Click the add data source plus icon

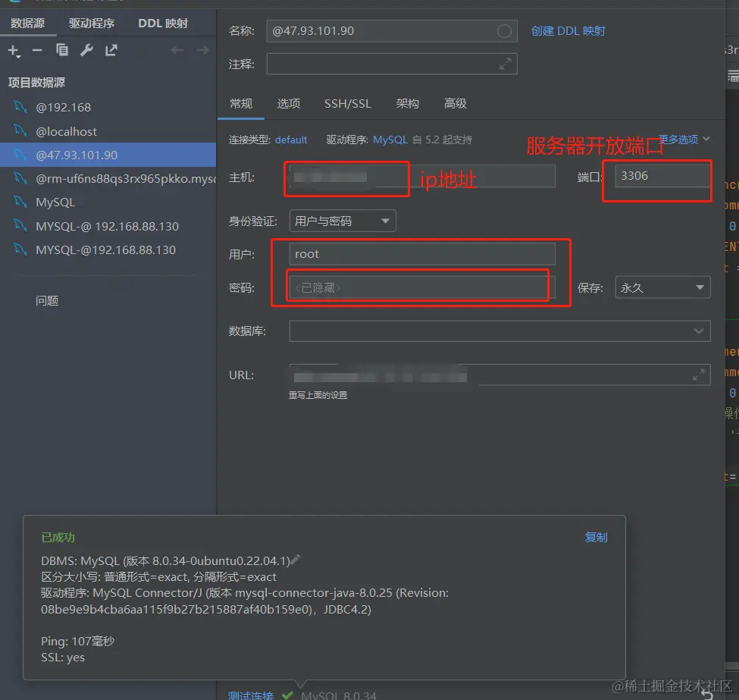(14, 51)
